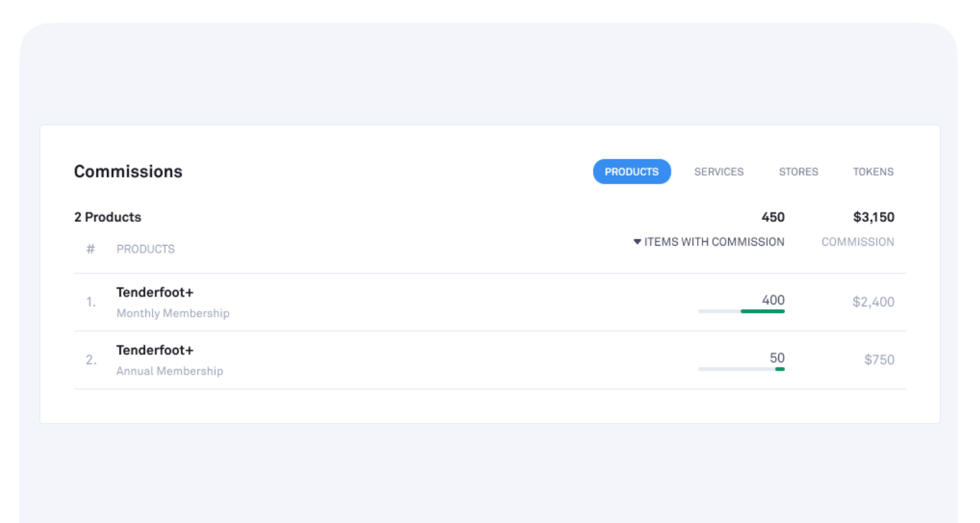Switch to the Tokens tab

[873, 172]
